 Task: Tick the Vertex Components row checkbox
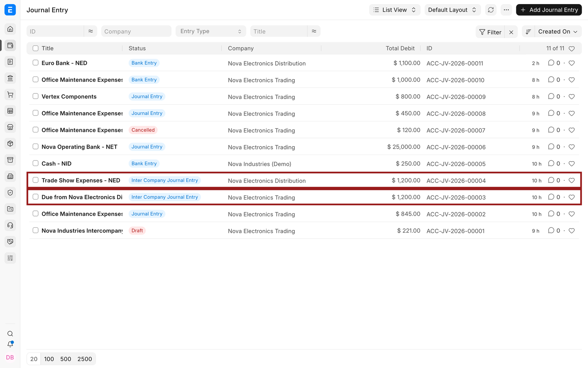coord(35,96)
